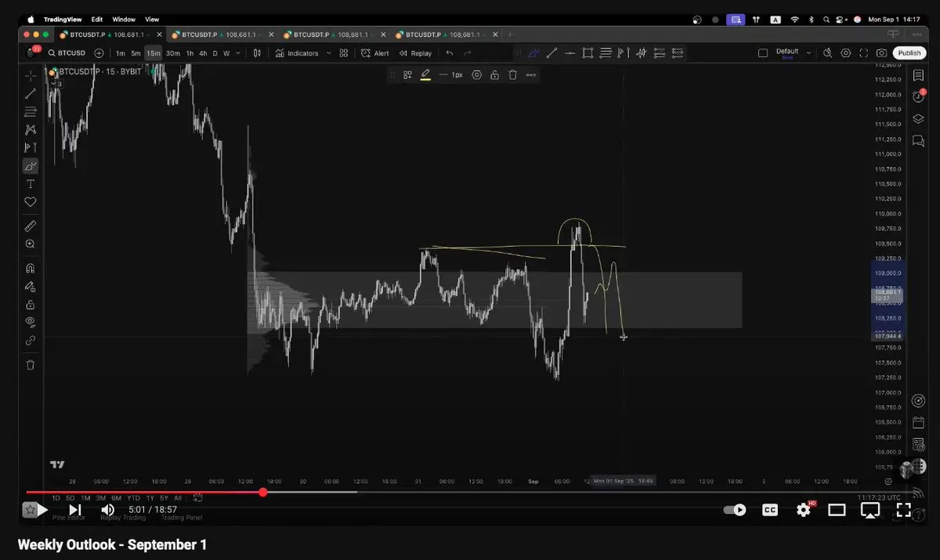Mute the video with speaker icon

point(108,510)
